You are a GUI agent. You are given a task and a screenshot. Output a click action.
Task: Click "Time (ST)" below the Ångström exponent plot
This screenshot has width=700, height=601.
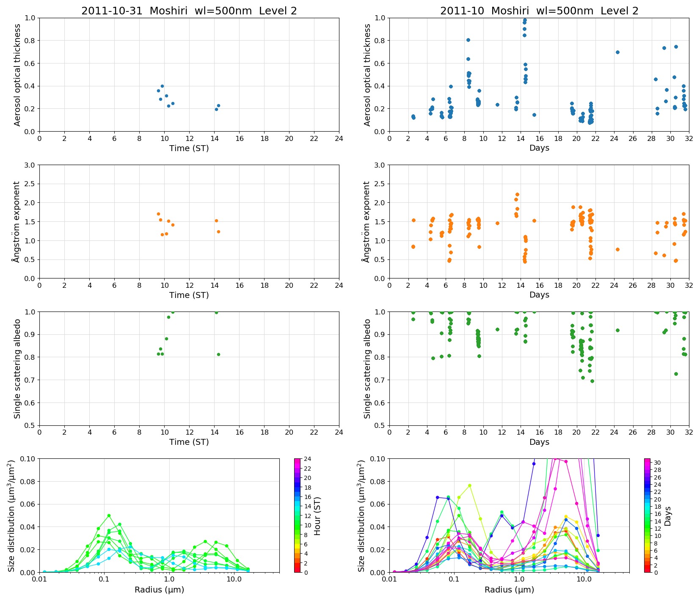[x=189, y=295]
